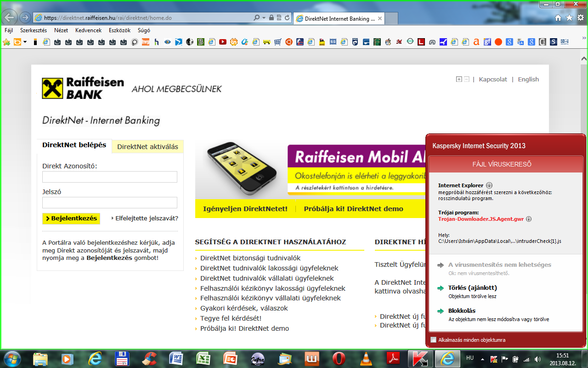Viewport: 588px width, 368px height.
Task: Choose 'Törlés (ajánlott)' in Kaspersky alert
Action: (473, 288)
